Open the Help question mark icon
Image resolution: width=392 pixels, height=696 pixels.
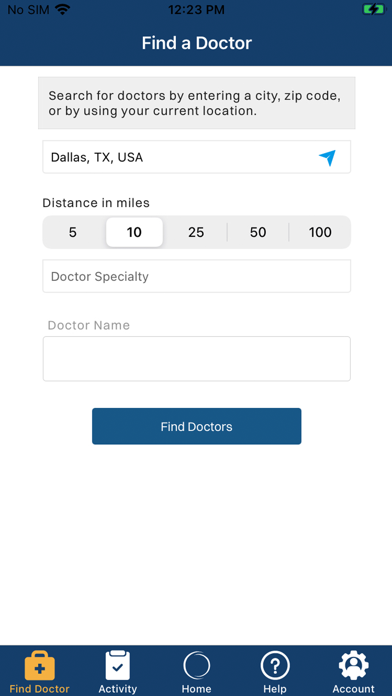(x=275, y=665)
